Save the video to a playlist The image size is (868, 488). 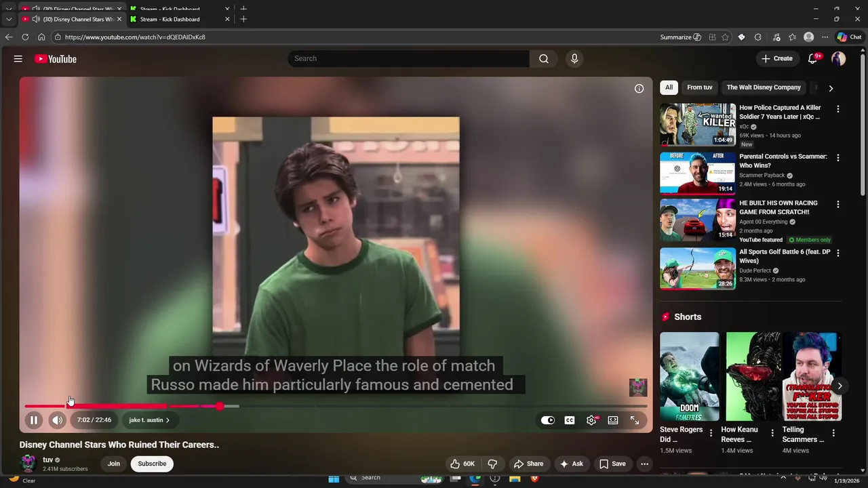click(x=612, y=464)
